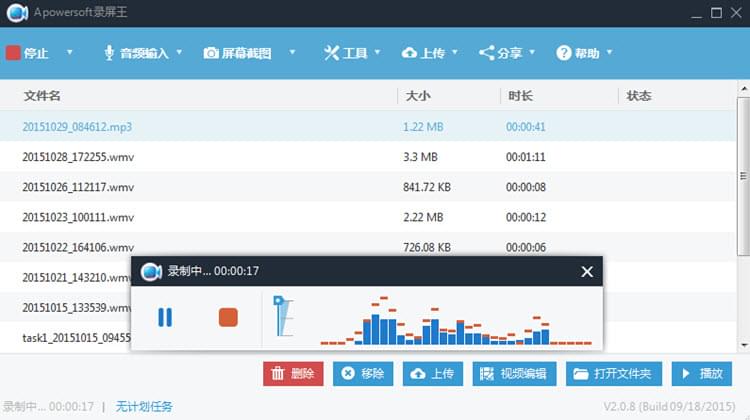The image size is (750, 420).
Task: Click the 1.22 MB size cell
Action: point(423,127)
